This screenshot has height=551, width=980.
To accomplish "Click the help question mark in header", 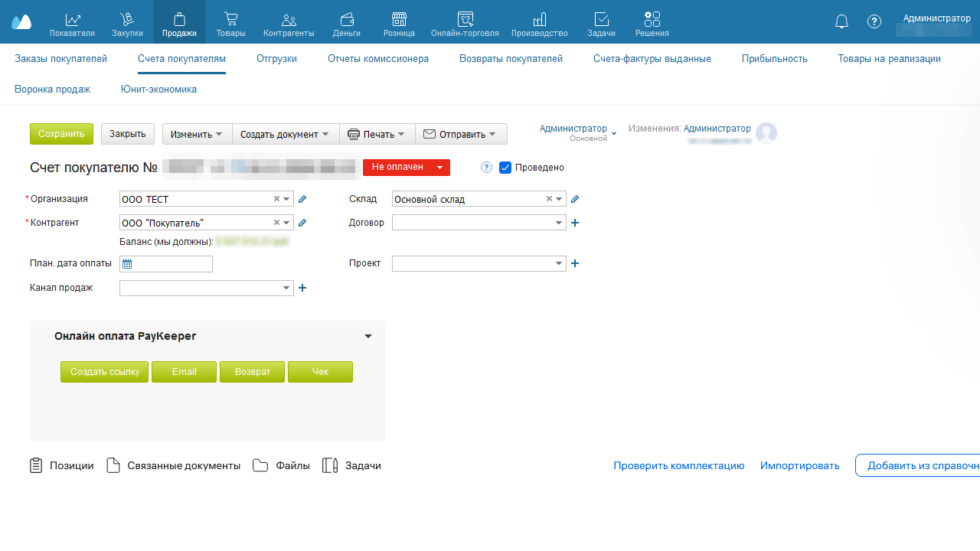I will tap(874, 21).
